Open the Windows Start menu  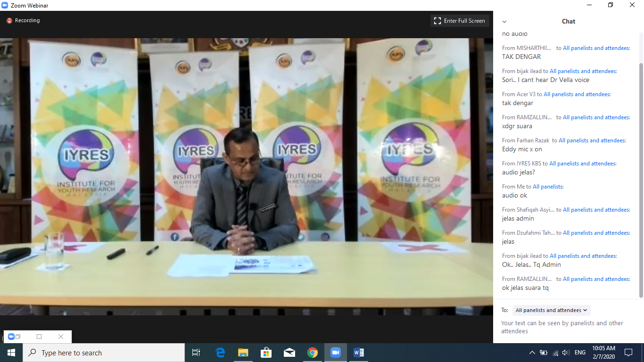coord(11,353)
